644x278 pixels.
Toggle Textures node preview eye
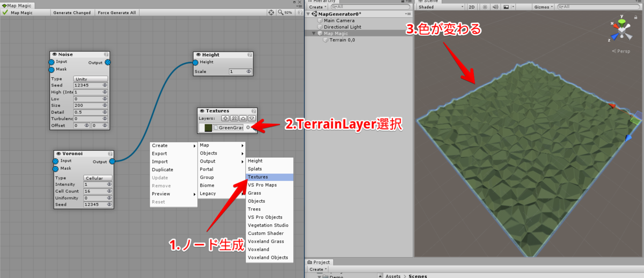coord(202,111)
